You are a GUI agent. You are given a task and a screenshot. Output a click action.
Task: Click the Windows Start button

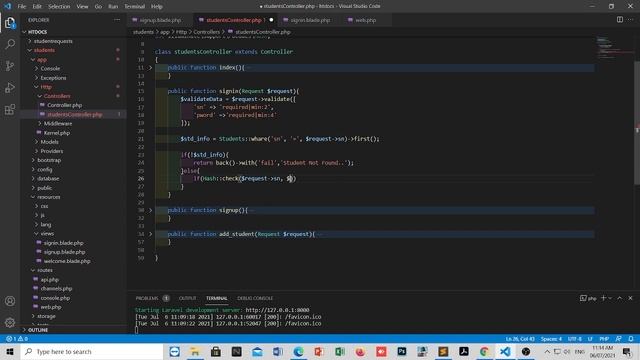[10, 351]
